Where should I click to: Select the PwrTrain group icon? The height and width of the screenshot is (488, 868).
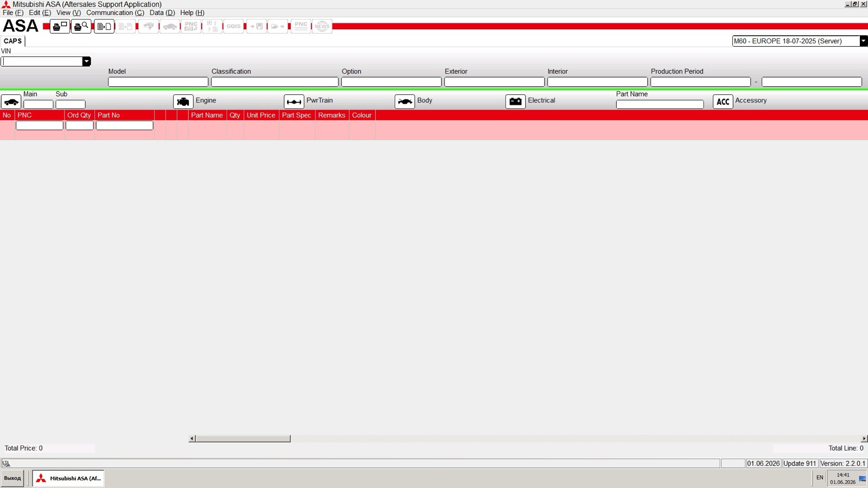coord(294,102)
